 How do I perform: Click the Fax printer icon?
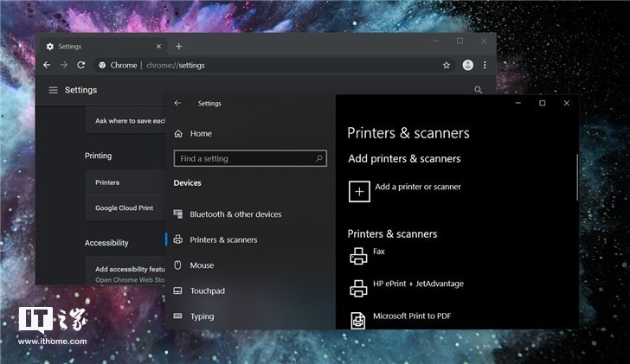[358, 256]
